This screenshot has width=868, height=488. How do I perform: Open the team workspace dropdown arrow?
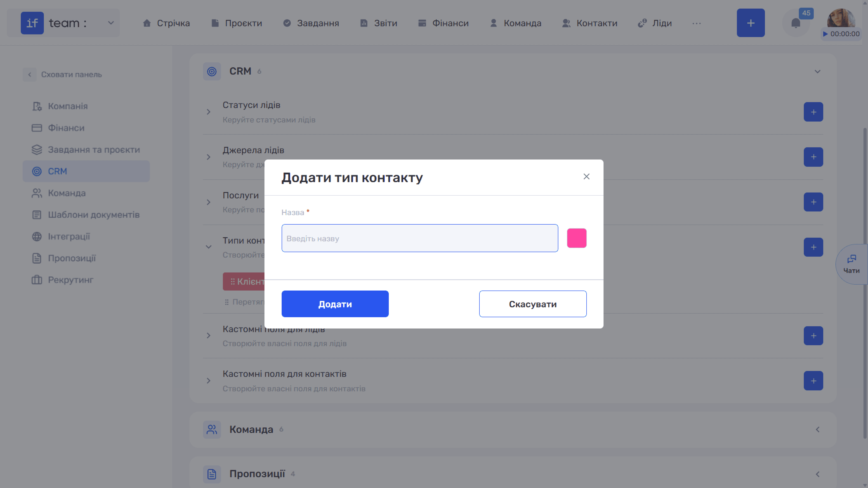(x=111, y=23)
